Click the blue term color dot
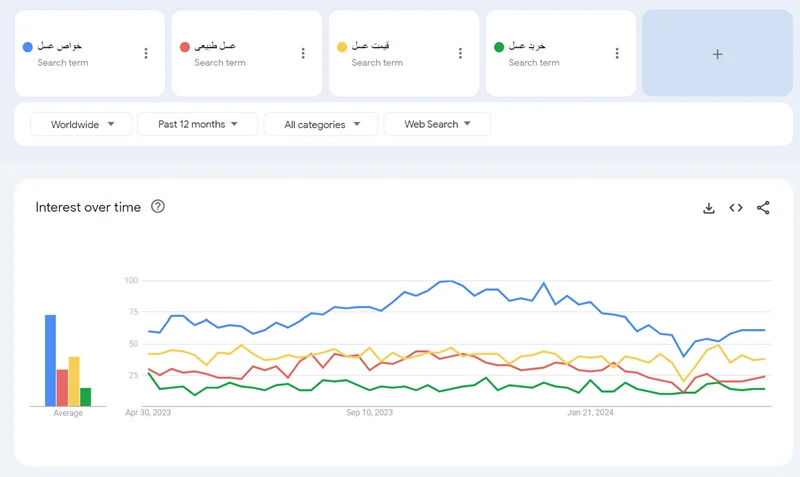Image resolution: width=800 pixels, height=477 pixels. pyautogui.click(x=27, y=47)
